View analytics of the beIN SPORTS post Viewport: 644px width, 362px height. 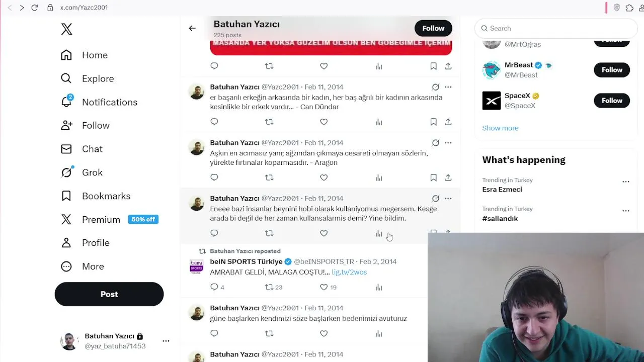pos(379,287)
